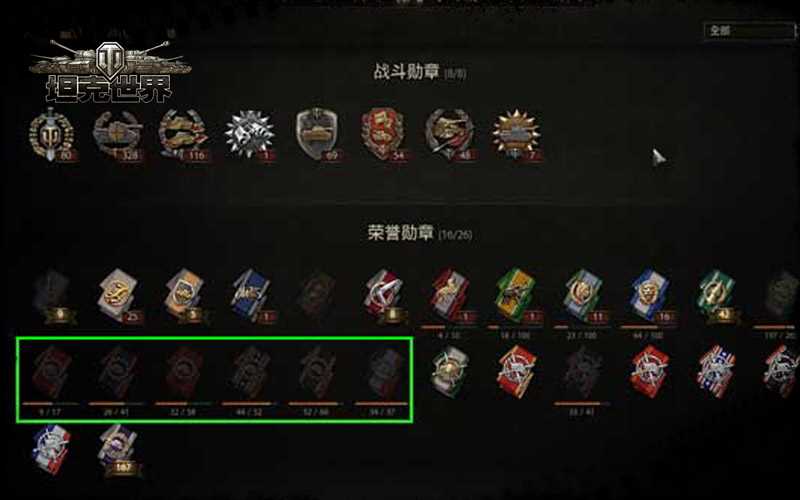This screenshot has width=800, height=500.
Task: Select the shield tank medal with 69
Action: [x=317, y=135]
